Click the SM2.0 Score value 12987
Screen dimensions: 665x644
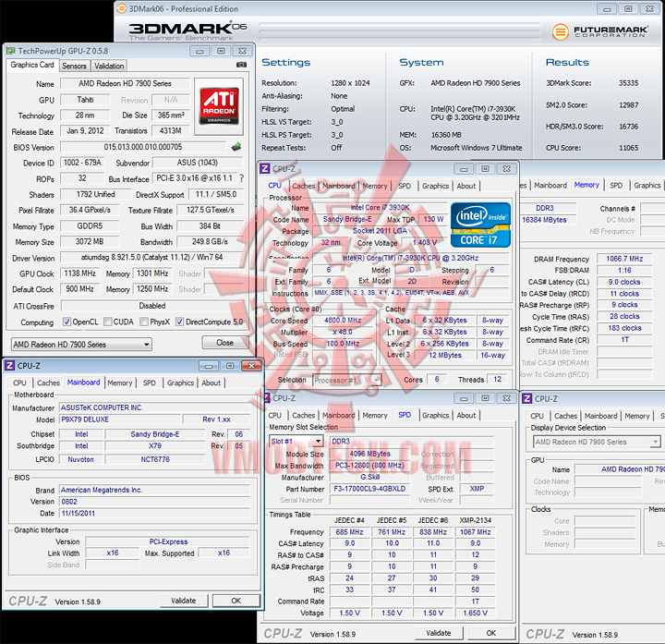tap(628, 104)
